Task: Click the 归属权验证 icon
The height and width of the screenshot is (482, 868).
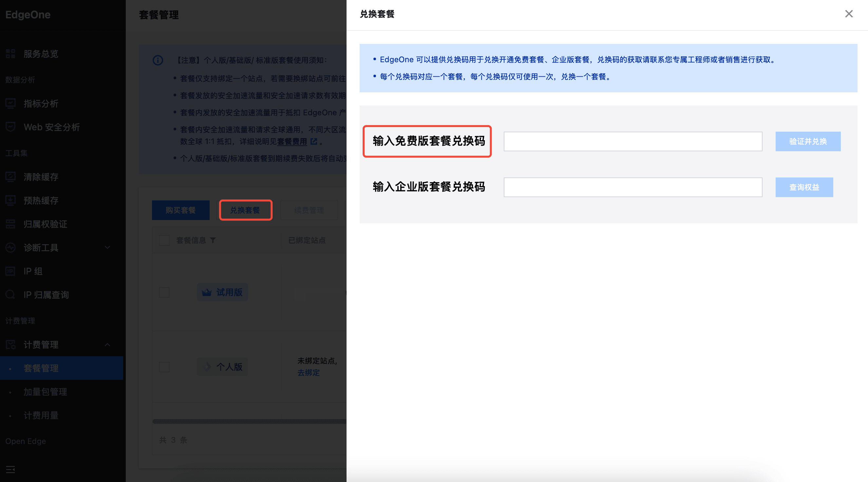Action: (10, 224)
